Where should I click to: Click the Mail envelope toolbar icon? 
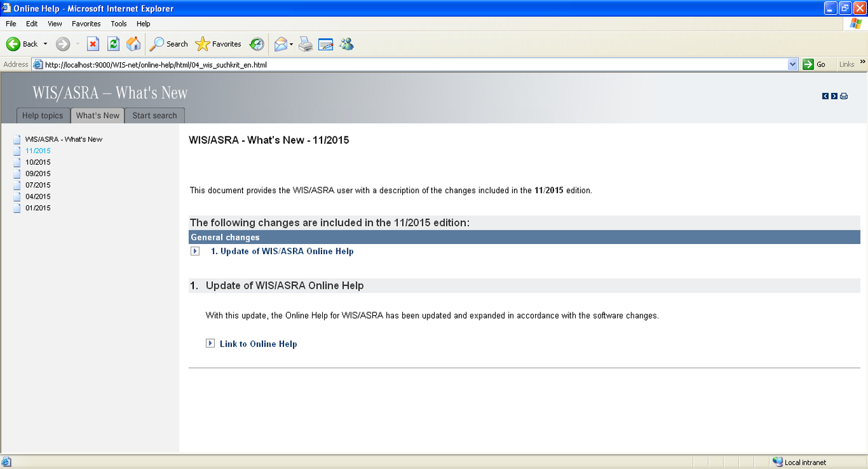point(280,44)
